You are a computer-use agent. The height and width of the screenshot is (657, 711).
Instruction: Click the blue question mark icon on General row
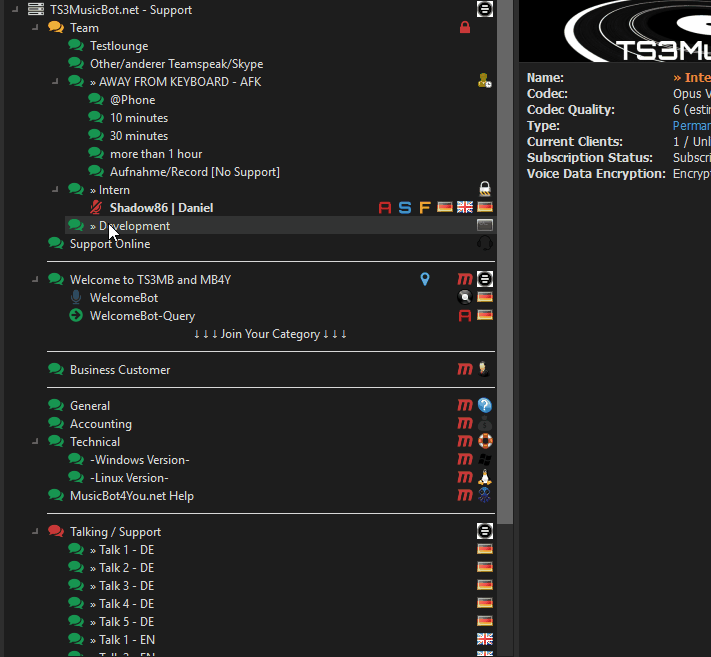[485, 405]
